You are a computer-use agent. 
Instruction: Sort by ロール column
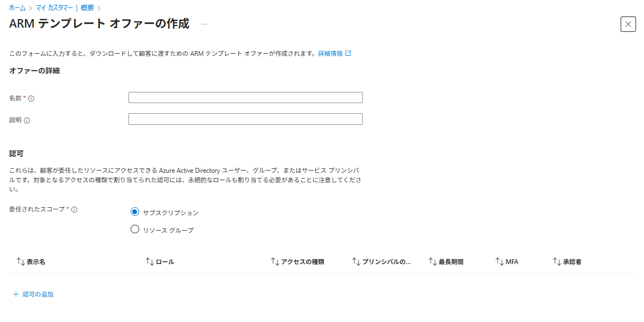[x=160, y=262]
